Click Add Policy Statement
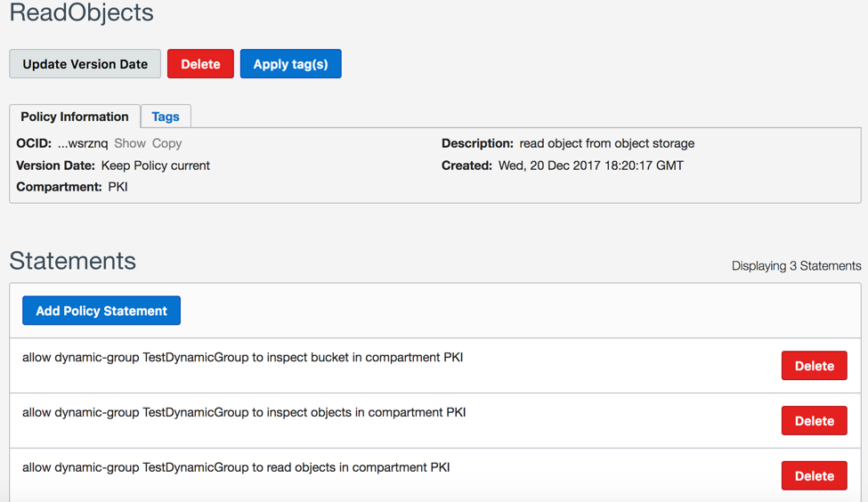Screen dimensions: 868x502 [x=101, y=311]
